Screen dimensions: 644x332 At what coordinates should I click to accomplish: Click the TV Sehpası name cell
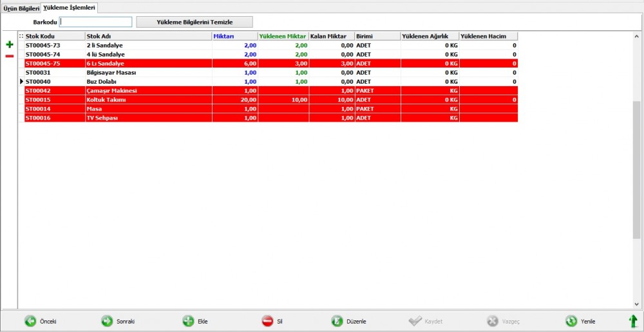(149, 117)
